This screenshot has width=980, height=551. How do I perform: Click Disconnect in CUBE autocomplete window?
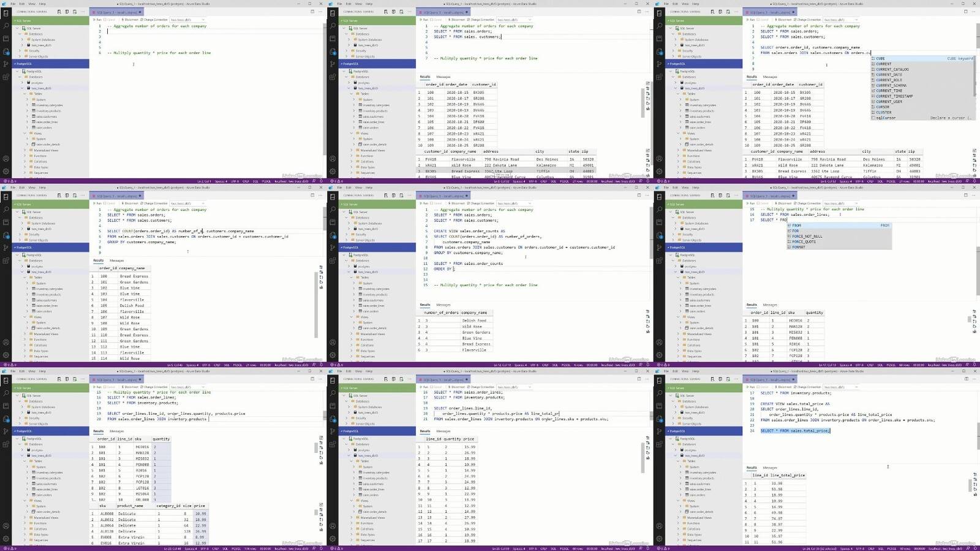784,20
